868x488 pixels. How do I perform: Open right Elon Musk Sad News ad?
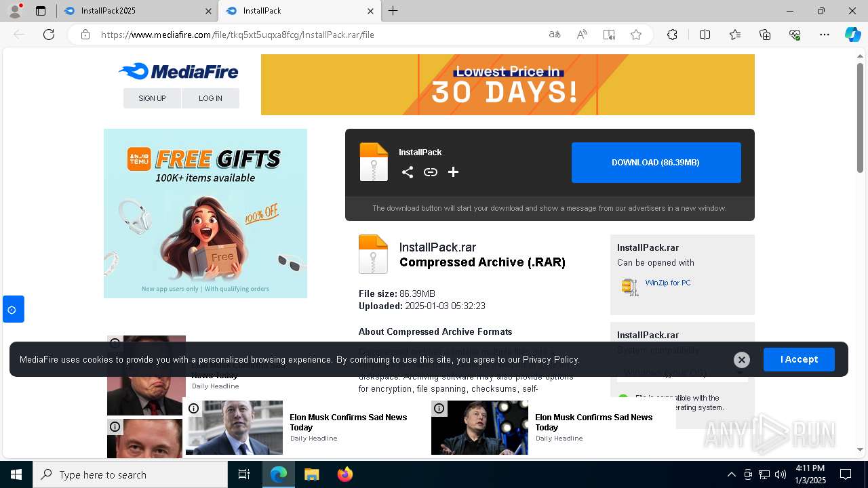pos(551,428)
